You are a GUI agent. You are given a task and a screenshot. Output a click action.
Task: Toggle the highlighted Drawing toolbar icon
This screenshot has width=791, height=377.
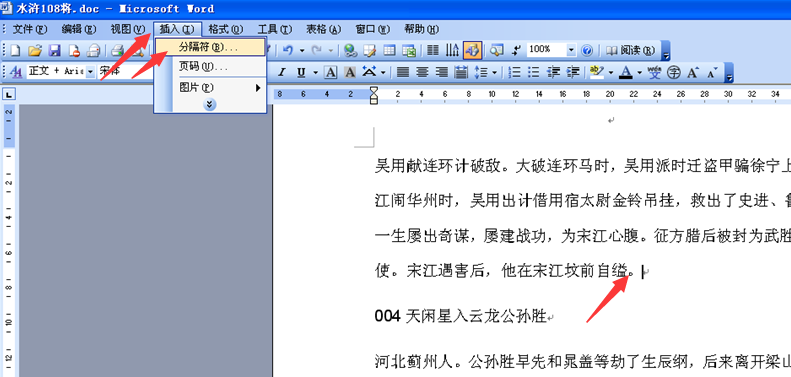[x=472, y=50]
